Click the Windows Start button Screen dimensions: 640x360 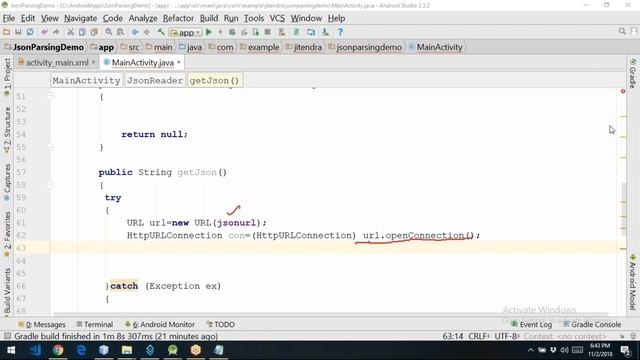tap(11, 350)
